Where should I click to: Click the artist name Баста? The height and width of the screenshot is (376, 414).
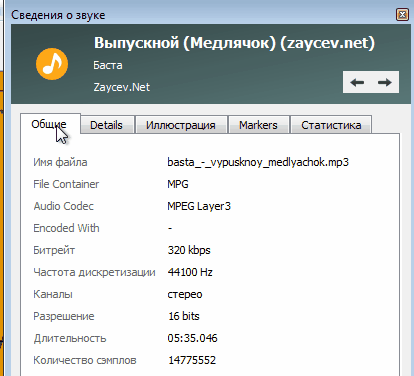point(108,65)
